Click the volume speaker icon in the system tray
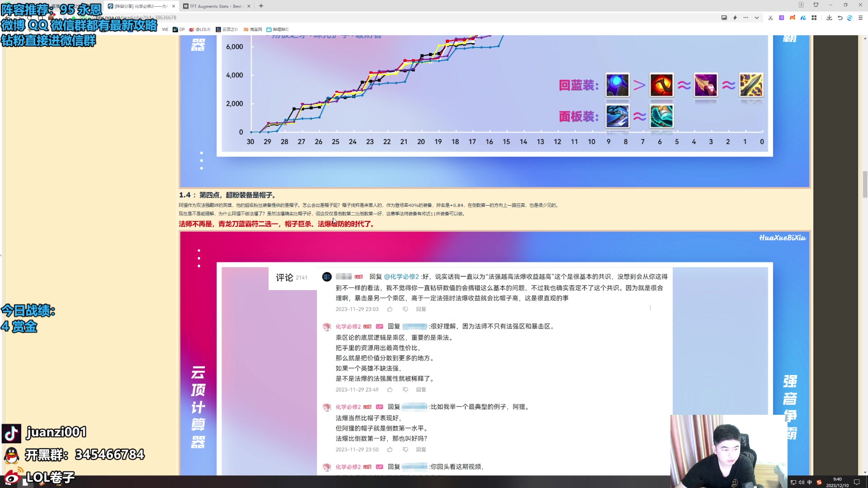Viewport: 868px width, 488px height. click(x=801, y=483)
